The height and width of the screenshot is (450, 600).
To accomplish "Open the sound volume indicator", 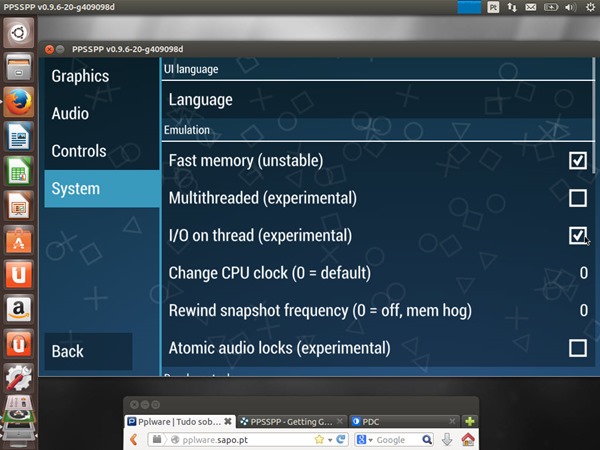I will click(571, 7).
